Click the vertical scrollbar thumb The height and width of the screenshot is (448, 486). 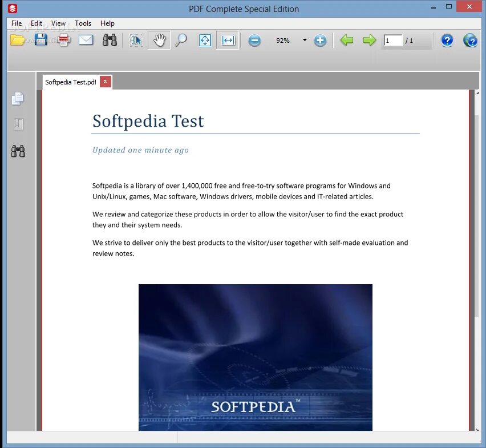(x=477, y=216)
